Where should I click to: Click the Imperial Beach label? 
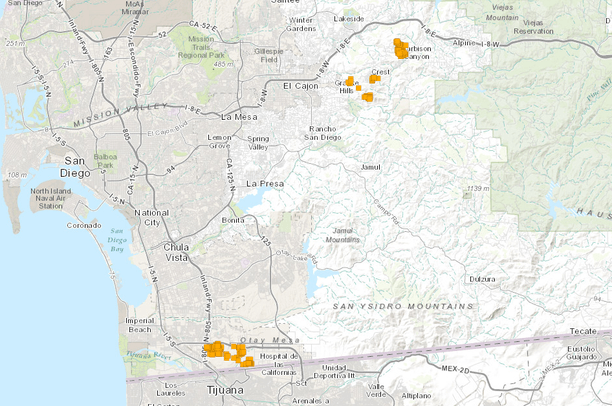140,325
